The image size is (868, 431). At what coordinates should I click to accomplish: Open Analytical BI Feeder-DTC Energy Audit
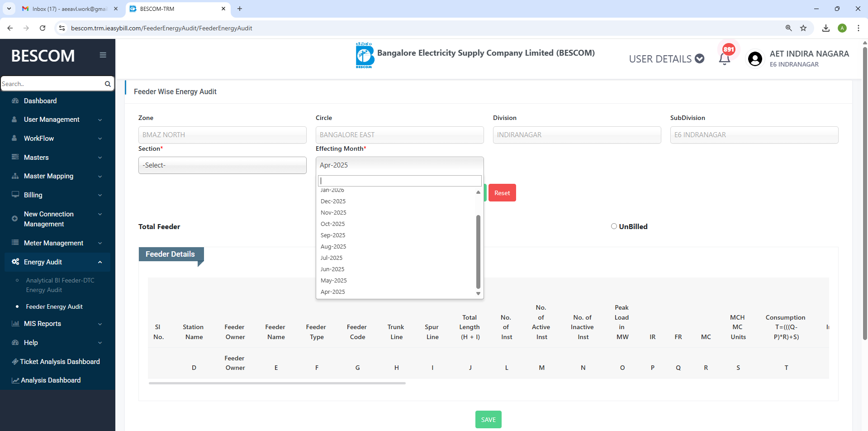60,285
